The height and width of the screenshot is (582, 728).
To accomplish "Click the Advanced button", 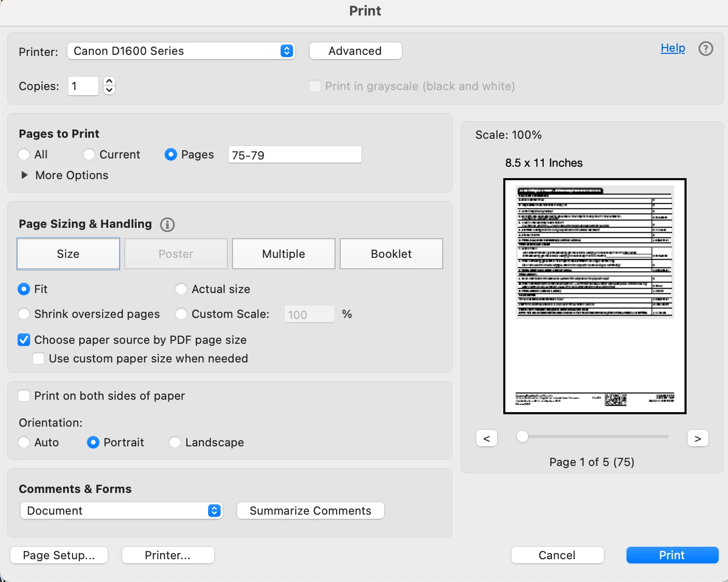I will [x=355, y=51].
